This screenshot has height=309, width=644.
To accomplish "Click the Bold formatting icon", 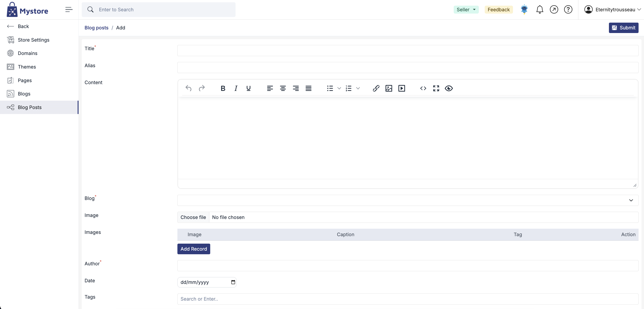I will coord(223,88).
